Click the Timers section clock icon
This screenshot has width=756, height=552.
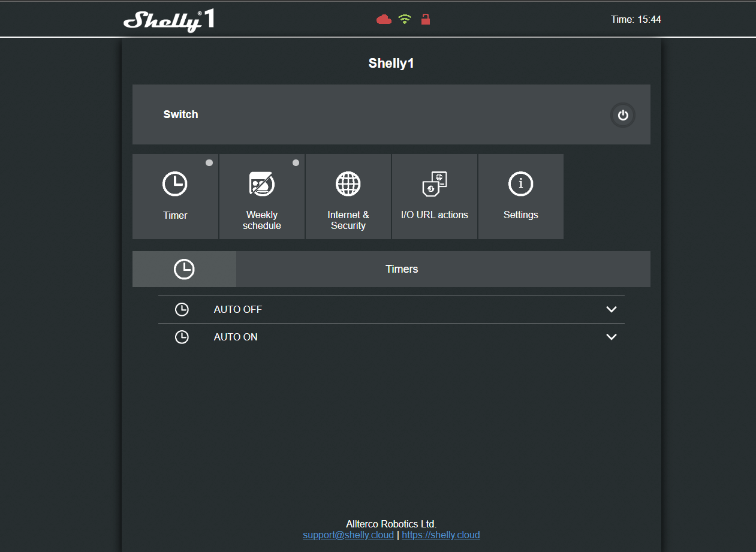pos(184,269)
